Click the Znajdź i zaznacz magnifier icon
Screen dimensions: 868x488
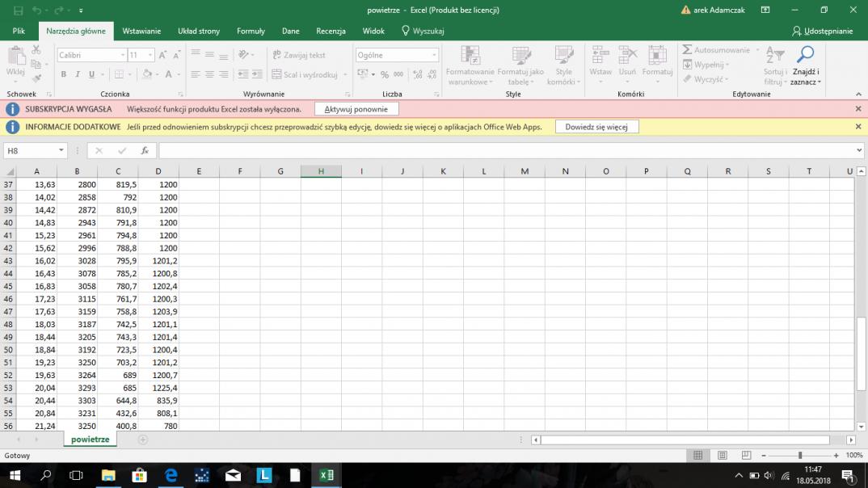click(805, 56)
